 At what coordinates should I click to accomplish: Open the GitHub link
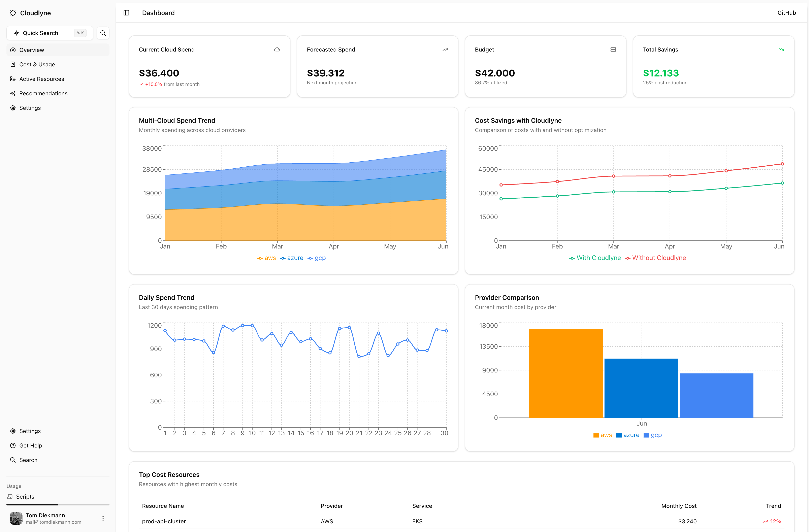point(786,13)
